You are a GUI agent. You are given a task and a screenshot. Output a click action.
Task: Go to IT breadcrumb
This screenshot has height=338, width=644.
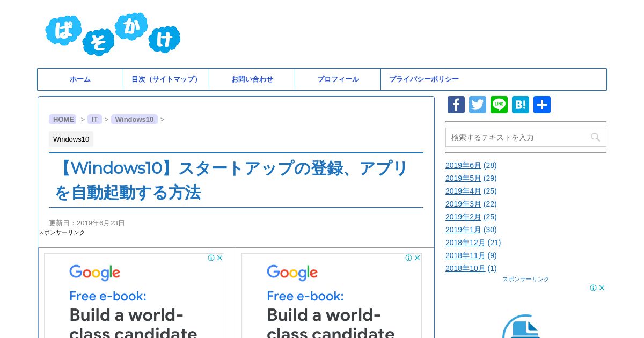(x=94, y=120)
